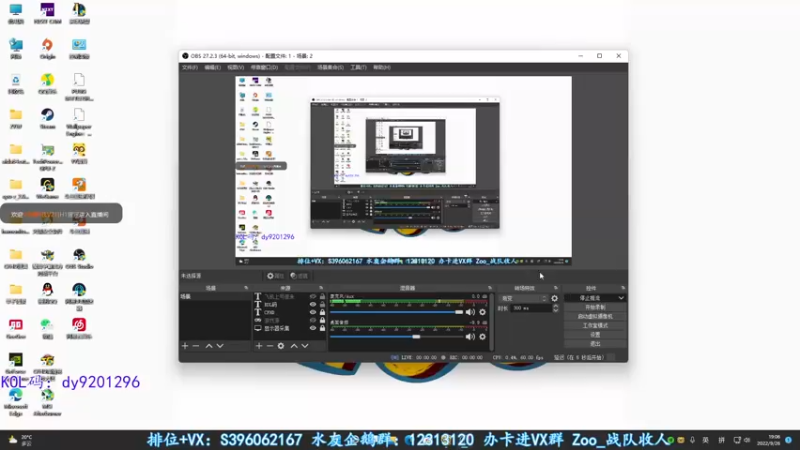Viewport: 800px width, 450px height.
Task: Open the Scene Collection menu in OBS
Action: pos(331,67)
